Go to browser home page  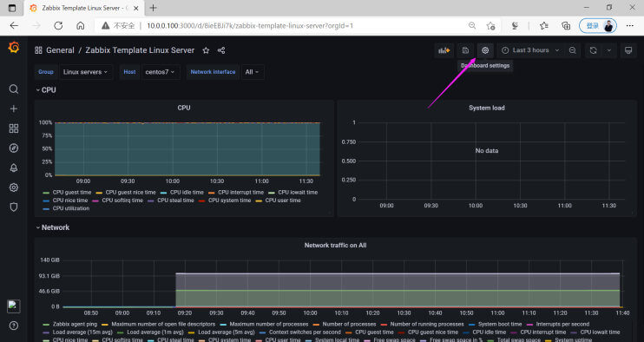[x=81, y=25]
